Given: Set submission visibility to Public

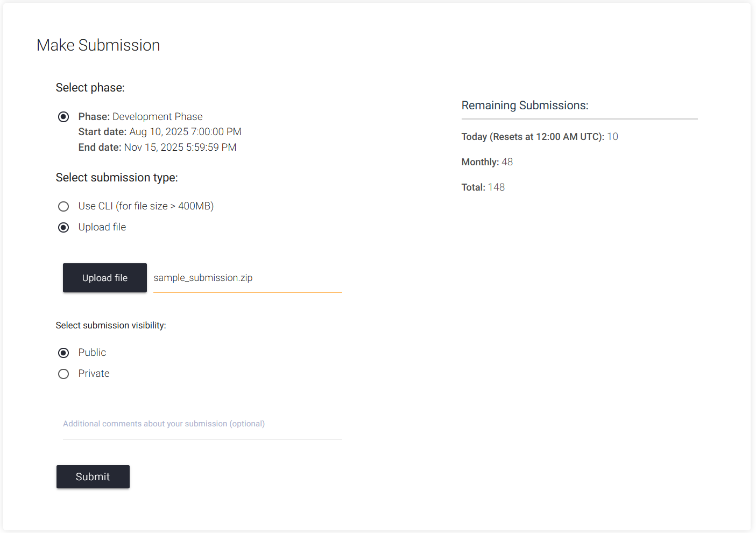Looking at the screenshot, I should (x=63, y=353).
